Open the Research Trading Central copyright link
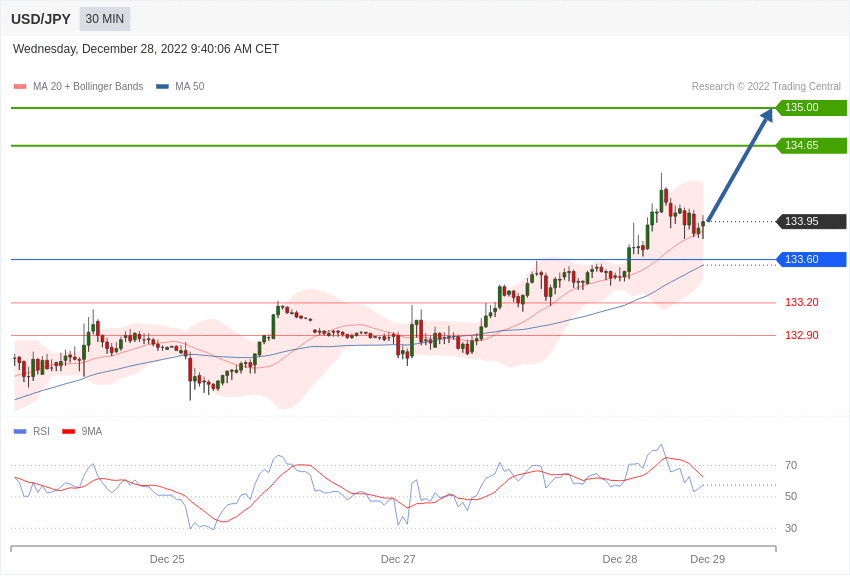Viewport: 850px width, 576px height. 766,87
